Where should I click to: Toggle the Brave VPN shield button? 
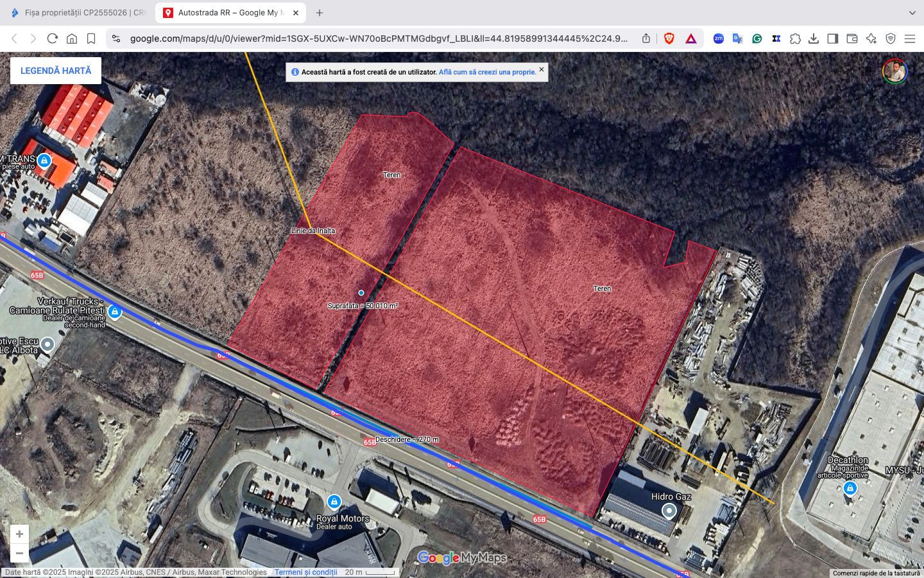[x=891, y=39]
